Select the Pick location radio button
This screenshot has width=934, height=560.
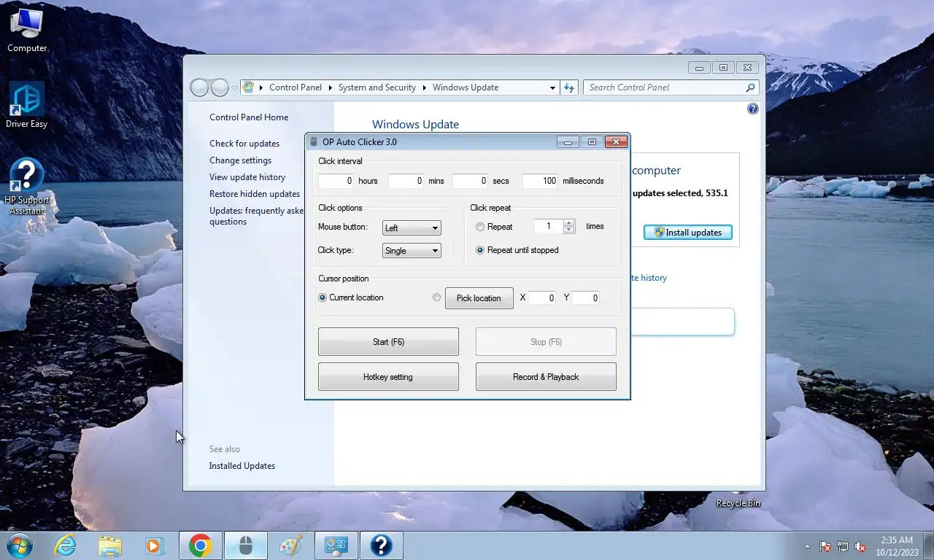[x=436, y=297]
